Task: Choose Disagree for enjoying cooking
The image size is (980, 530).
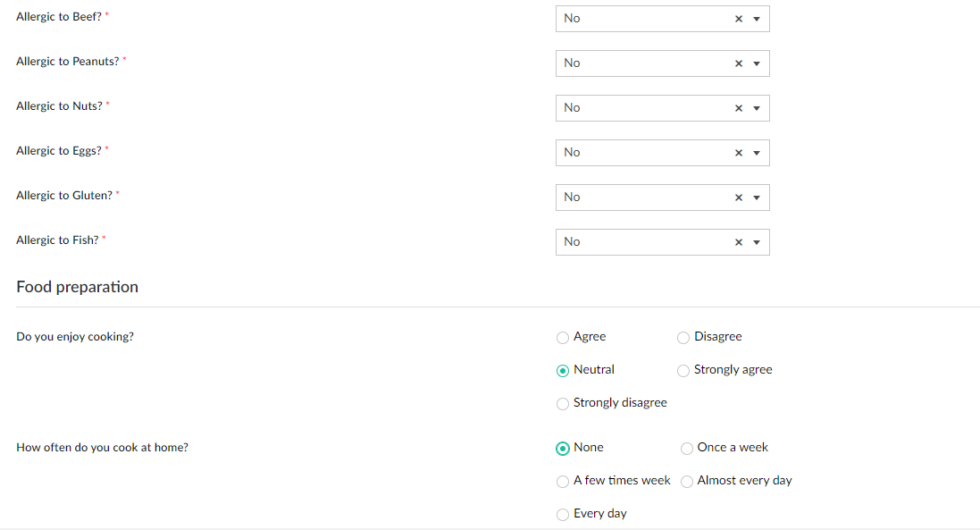Action: pyautogui.click(x=683, y=338)
